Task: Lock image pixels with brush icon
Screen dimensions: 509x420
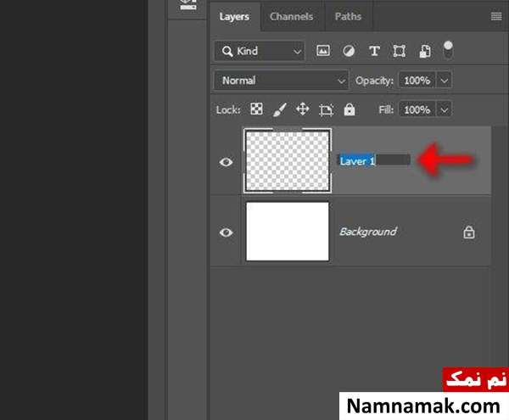Action: (279, 109)
